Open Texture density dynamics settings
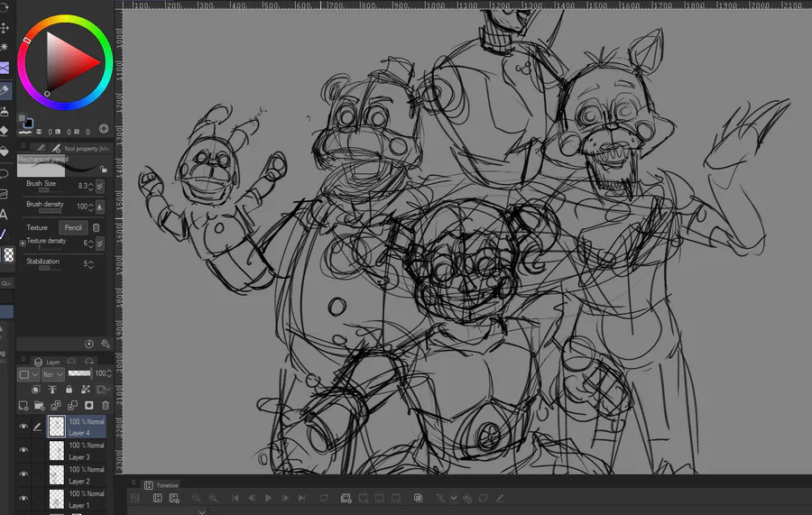The height and width of the screenshot is (515, 812). coord(100,243)
